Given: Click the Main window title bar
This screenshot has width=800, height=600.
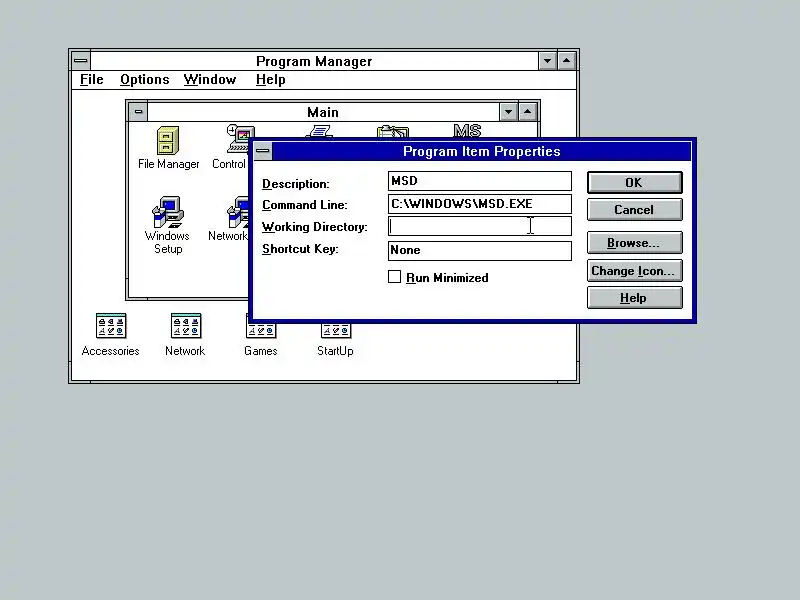Looking at the screenshot, I should [323, 112].
